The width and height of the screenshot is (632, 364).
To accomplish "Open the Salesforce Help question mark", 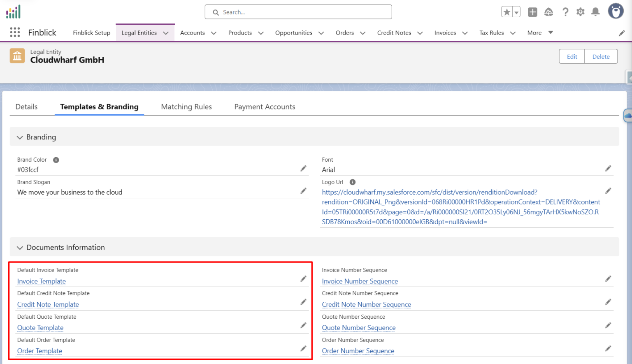I will click(x=565, y=12).
